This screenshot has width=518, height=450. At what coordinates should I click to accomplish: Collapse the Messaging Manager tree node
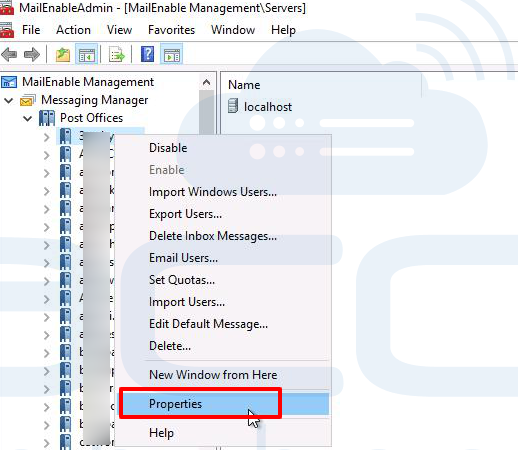click(x=9, y=100)
